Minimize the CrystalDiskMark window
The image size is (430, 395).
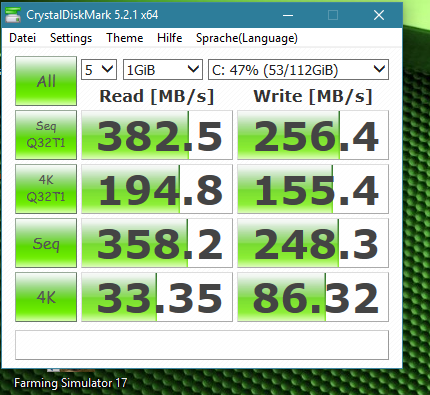click(x=288, y=15)
